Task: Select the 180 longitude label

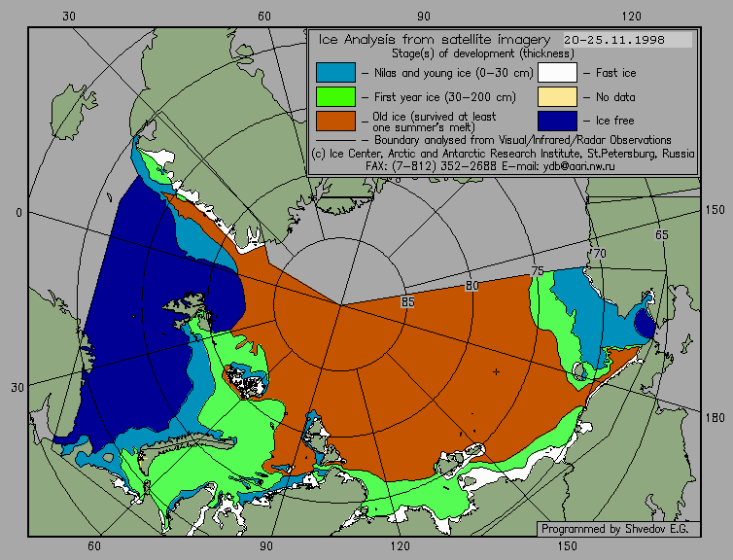Action: (x=715, y=418)
